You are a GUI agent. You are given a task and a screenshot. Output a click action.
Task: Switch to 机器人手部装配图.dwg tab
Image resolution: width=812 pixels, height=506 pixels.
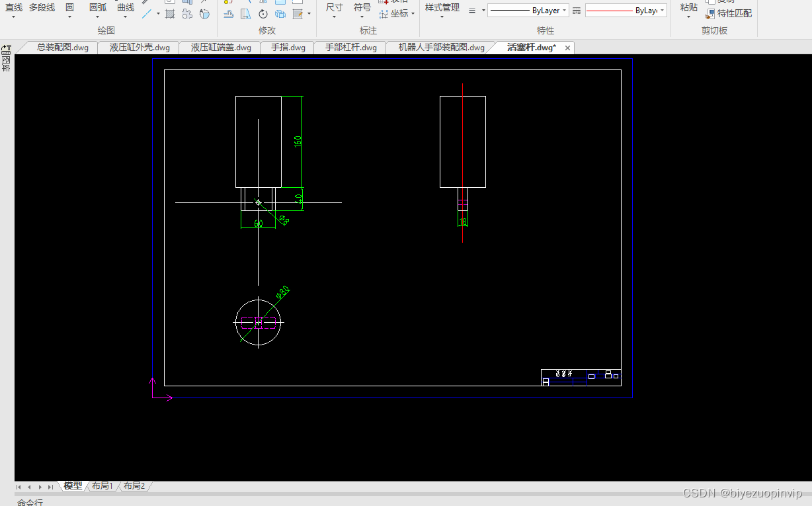(441, 48)
